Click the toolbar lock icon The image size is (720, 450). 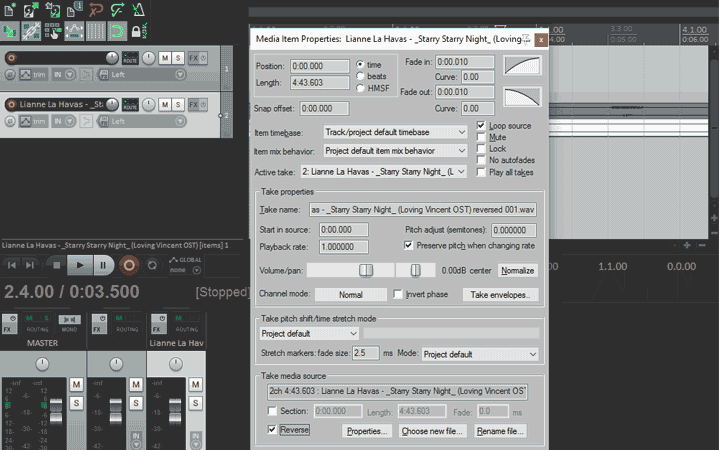(x=137, y=32)
